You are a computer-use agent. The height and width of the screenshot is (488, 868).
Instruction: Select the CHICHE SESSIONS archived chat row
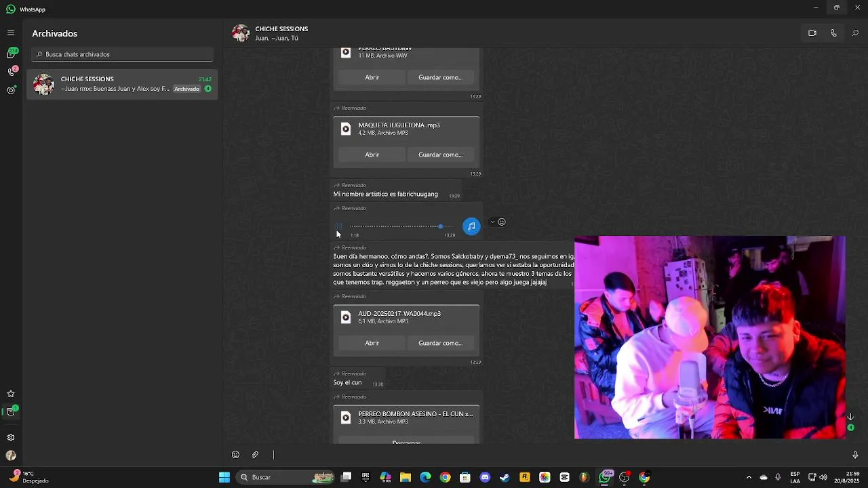click(122, 84)
